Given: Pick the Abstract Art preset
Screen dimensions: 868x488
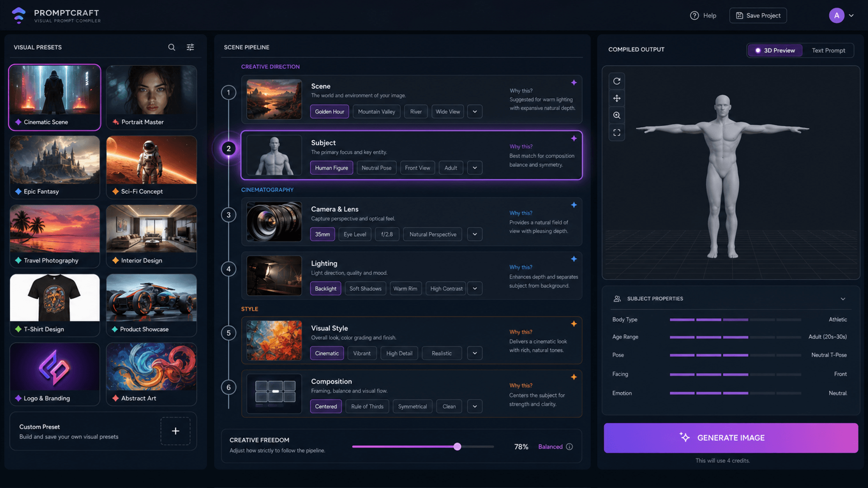Looking at the screenshot, I should click(x=151, y=374).
